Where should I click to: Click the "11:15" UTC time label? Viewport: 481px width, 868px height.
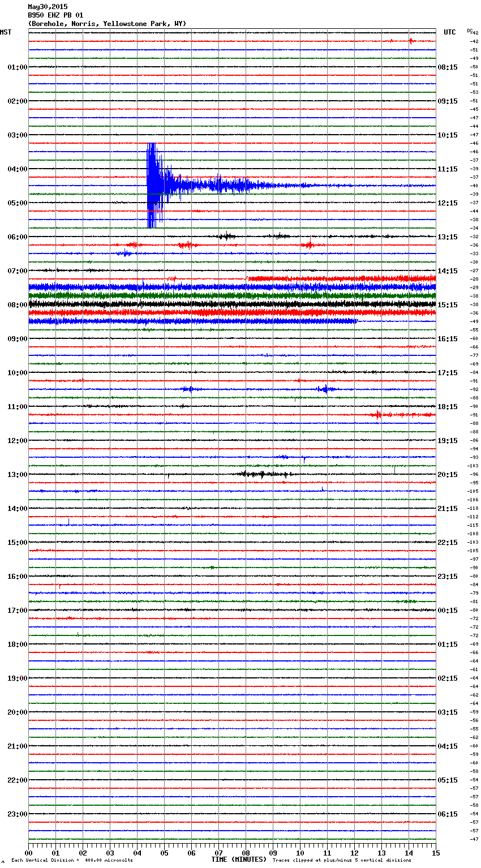tap(448, 169)
